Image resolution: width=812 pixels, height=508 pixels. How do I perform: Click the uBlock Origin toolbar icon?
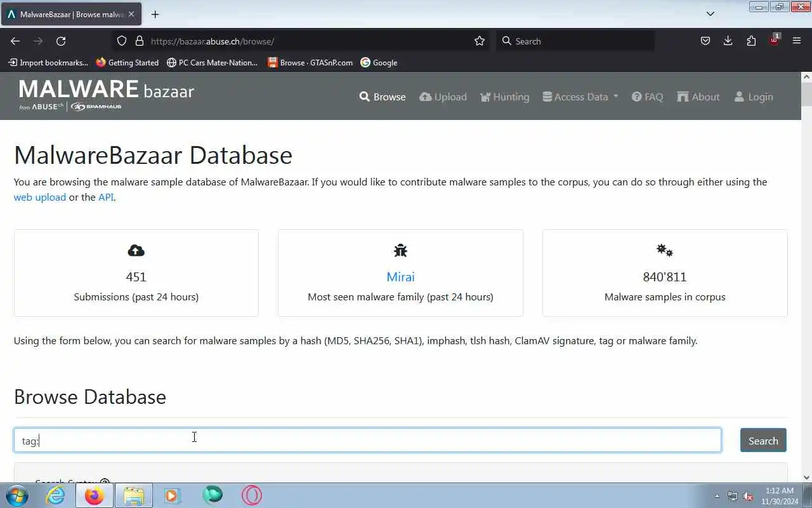(774, 40)
